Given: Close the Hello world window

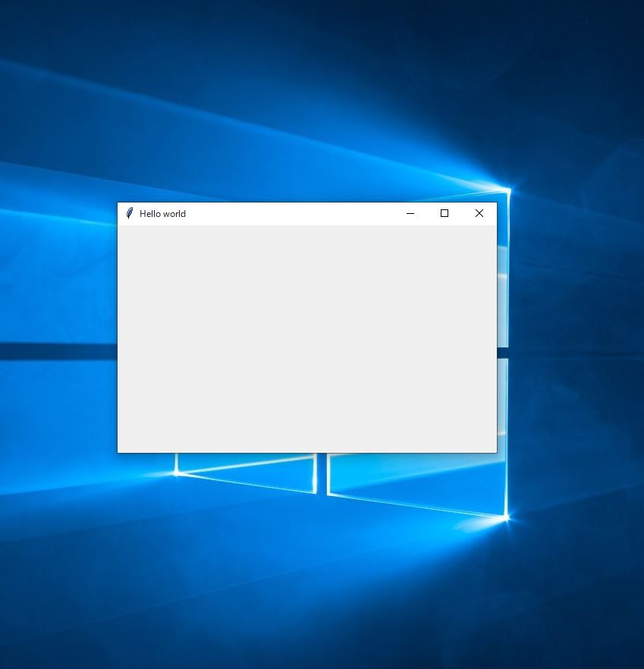Looking at the screenshot, I should point(479,213).
